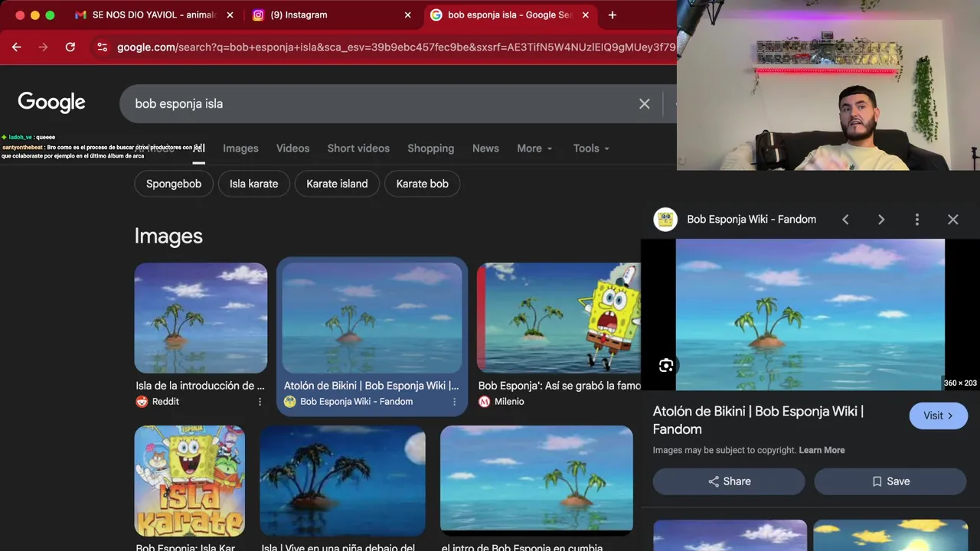
Task: Click the search input containing bob esponja isla
Action: [x=383, y=103]
